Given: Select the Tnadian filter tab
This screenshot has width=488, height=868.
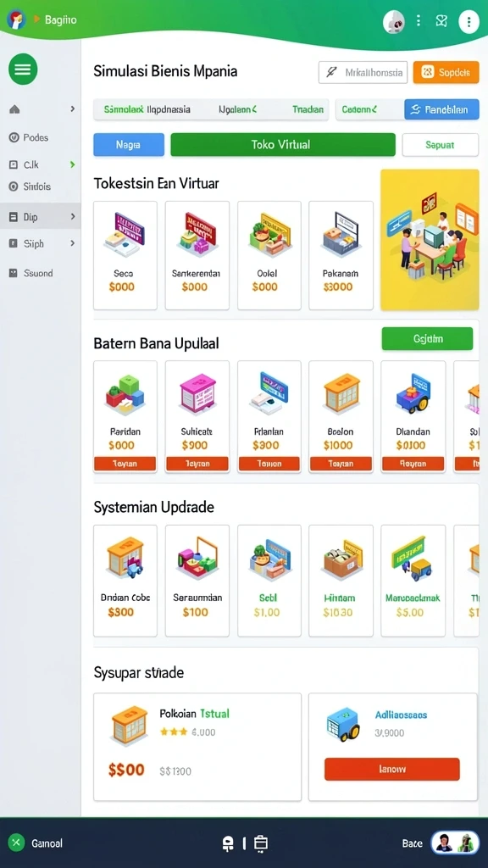Looking at the screenshot, I should (x=308, y=109).
